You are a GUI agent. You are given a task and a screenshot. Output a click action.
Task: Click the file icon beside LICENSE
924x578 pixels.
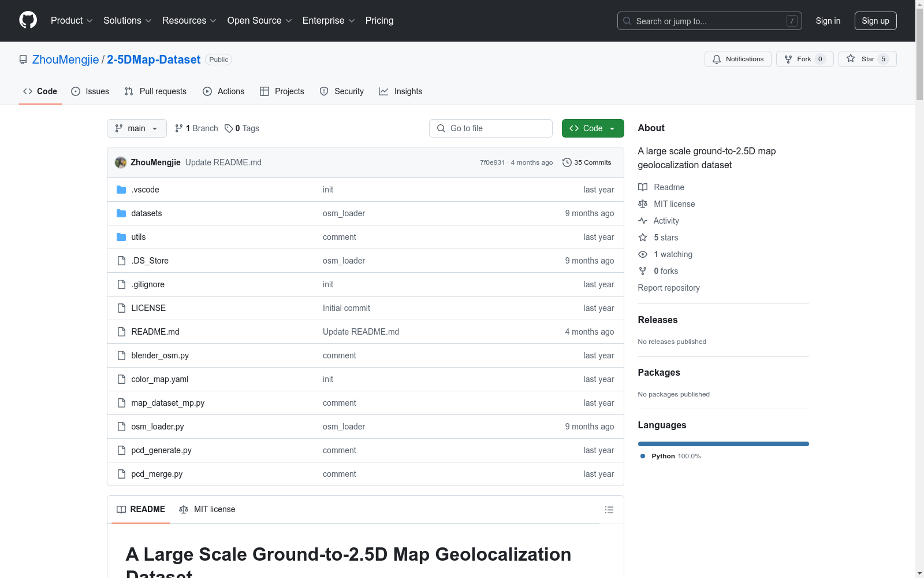tap(121, 308)
